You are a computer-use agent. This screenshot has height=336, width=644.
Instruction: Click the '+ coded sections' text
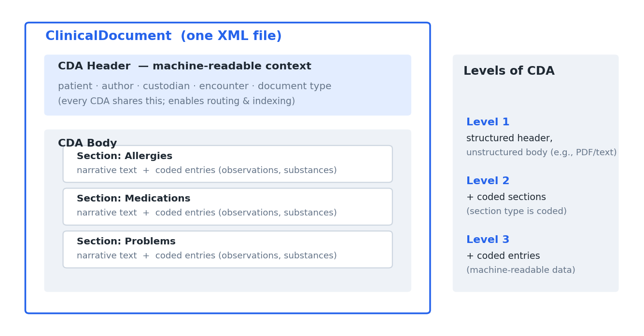click(506, 198)
